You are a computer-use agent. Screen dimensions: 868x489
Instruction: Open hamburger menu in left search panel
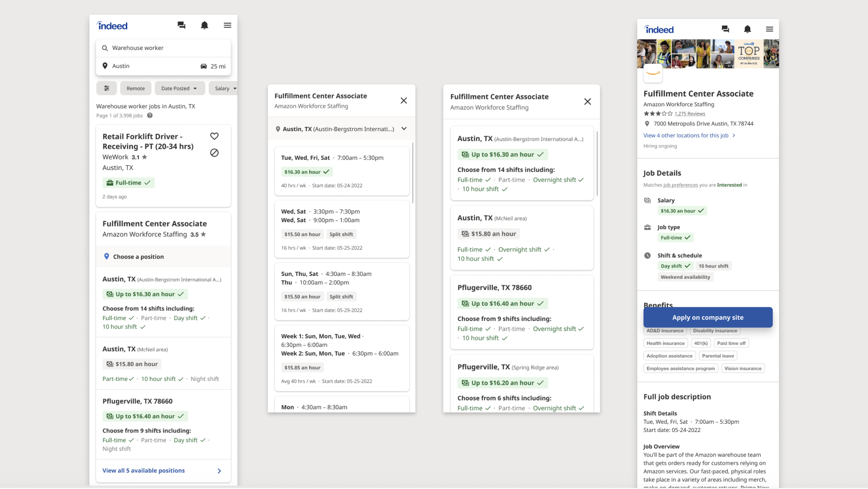(227, 25)
